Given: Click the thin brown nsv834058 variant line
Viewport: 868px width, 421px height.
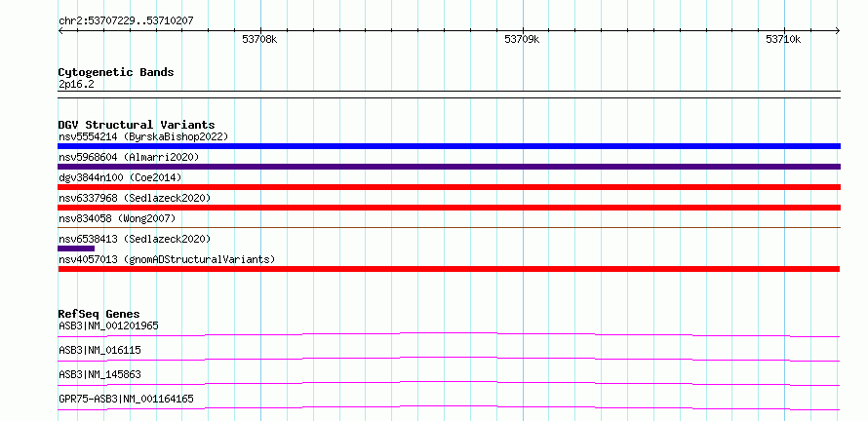Looking at the screenshot, I should pyautogui.click(x=449, y=227).
